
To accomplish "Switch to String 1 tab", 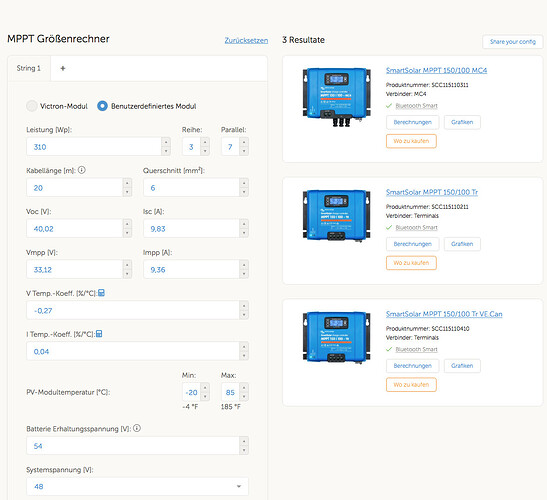I will click(x=29, y=68).
